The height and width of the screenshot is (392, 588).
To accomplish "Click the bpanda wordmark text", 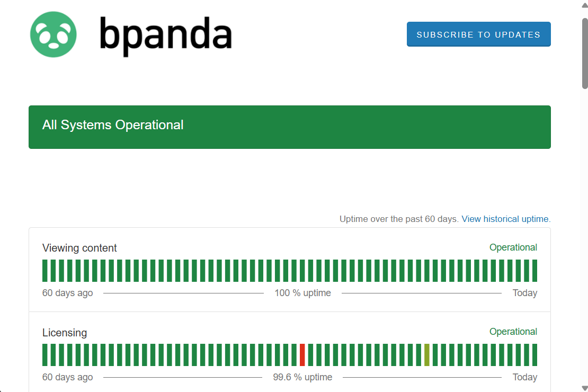I will click(166, 36).
